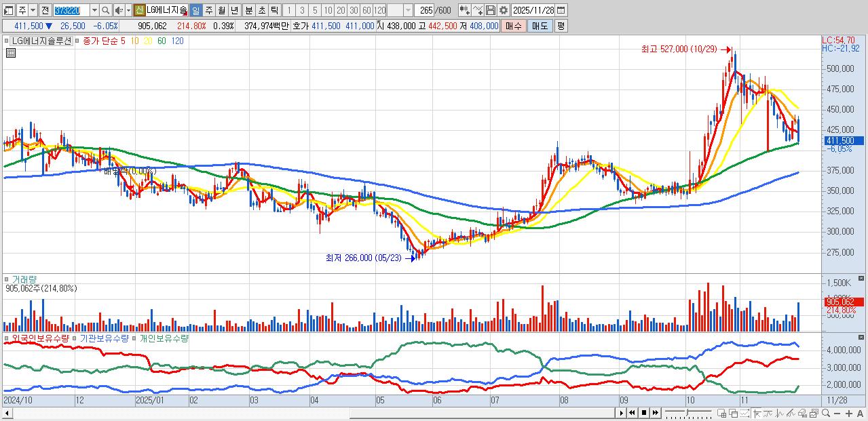
Task: Open the stock code history dropdown arrow
Action: coord(94,10)
